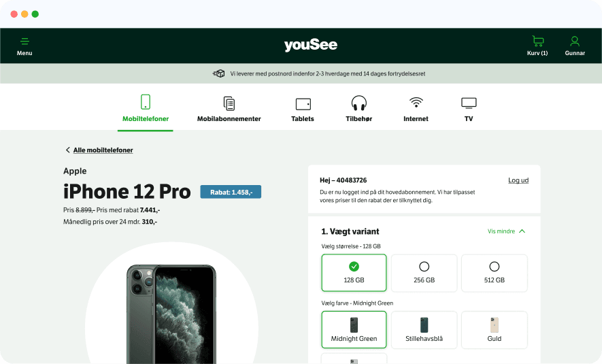Open the Tilbehør headphones icon
Image resolution: width=602 pixels, height=364 pixels.
coord(359,103)
